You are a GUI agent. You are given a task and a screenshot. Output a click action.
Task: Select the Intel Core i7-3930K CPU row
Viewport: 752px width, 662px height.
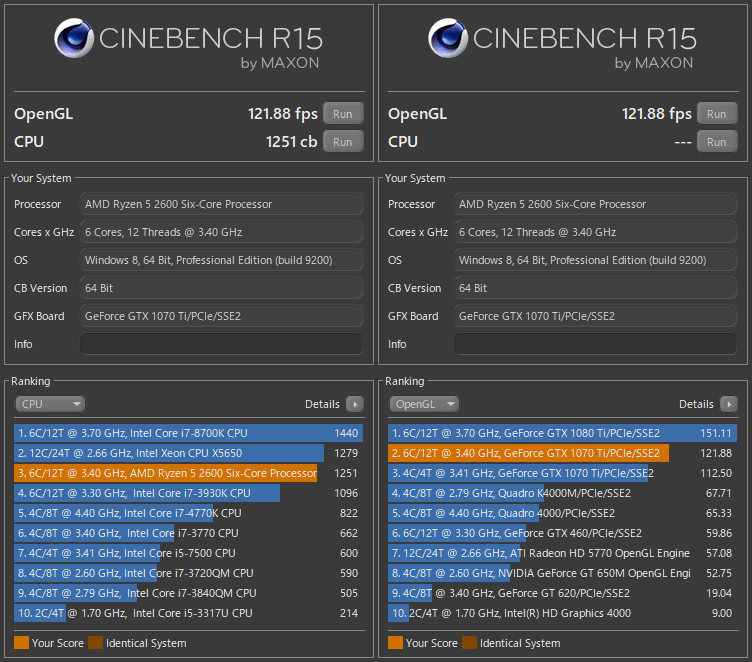point(188,493)
